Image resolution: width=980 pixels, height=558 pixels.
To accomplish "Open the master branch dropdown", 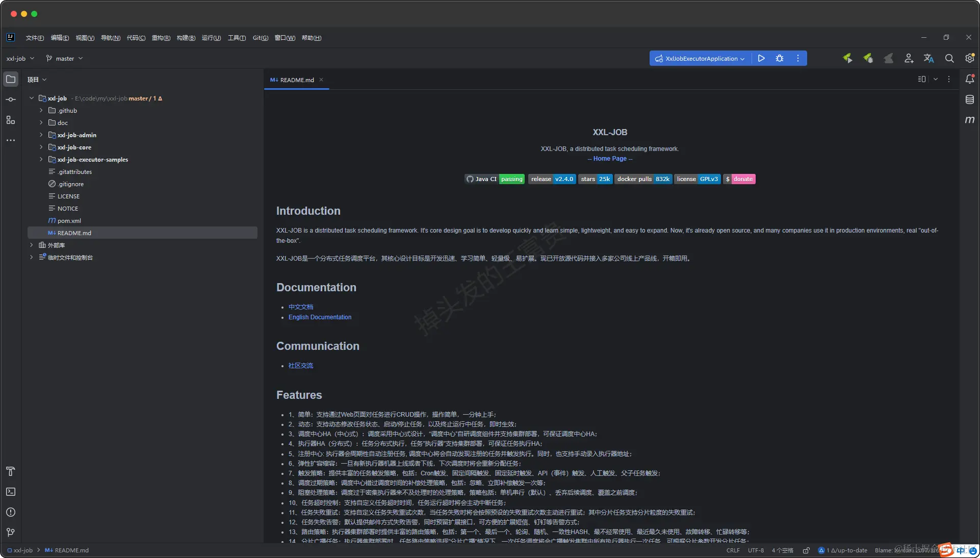I will click(x=65, y=59).
